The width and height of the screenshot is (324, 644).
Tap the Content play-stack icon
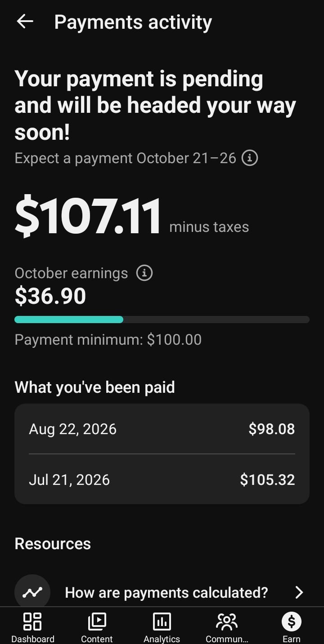(97, 622)
